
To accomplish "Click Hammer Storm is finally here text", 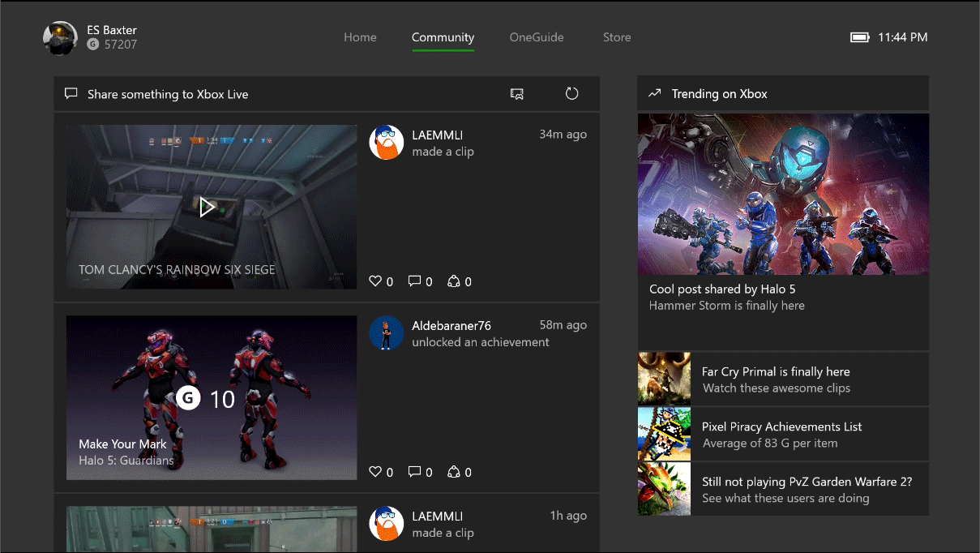I will pos(727,306).
